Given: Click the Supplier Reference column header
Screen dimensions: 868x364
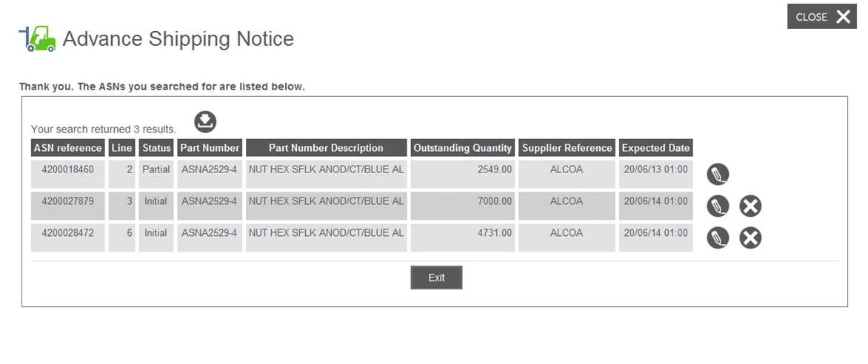Looking at the screenshot, I should point(567,148).
